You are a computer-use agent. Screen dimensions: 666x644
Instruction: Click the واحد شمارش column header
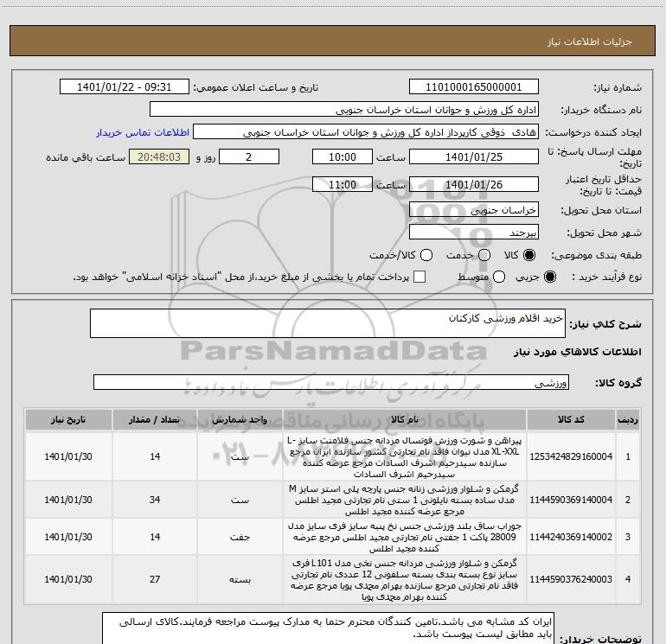coord(240,420)
